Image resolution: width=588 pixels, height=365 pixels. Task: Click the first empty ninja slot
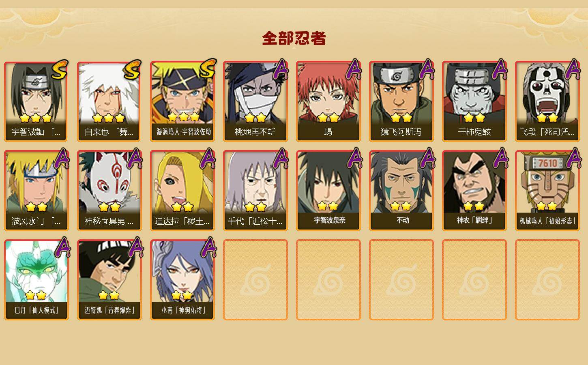coord(255,280)
